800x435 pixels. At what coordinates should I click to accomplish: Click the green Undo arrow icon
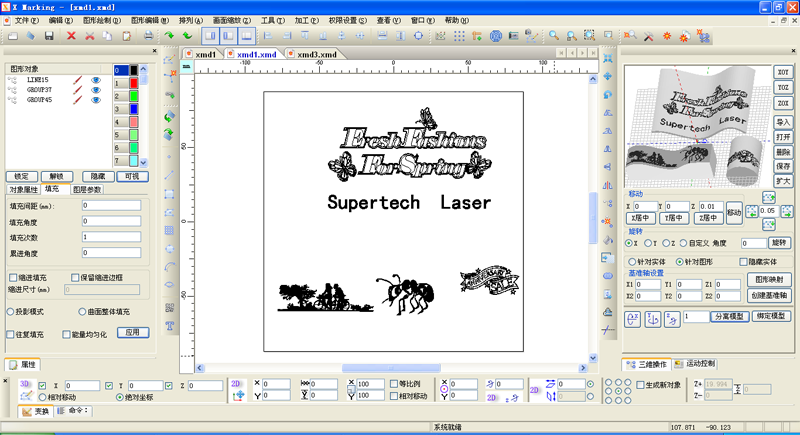[168, 36]
